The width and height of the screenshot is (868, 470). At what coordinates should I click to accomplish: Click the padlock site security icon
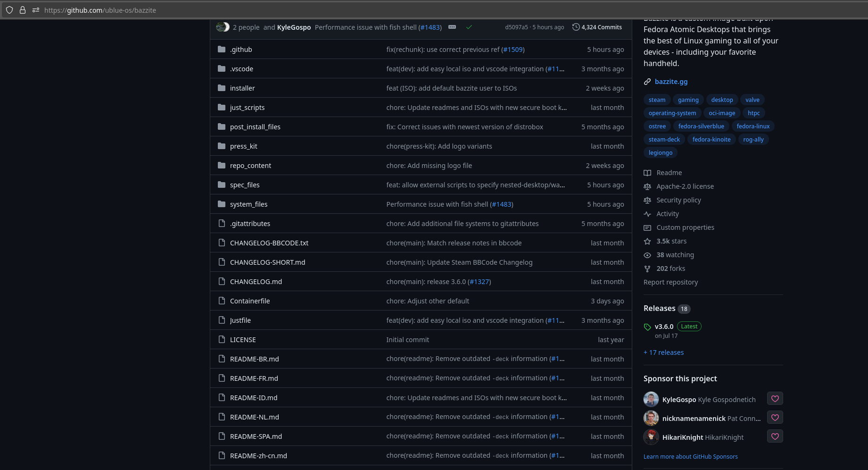click(23, 10)
